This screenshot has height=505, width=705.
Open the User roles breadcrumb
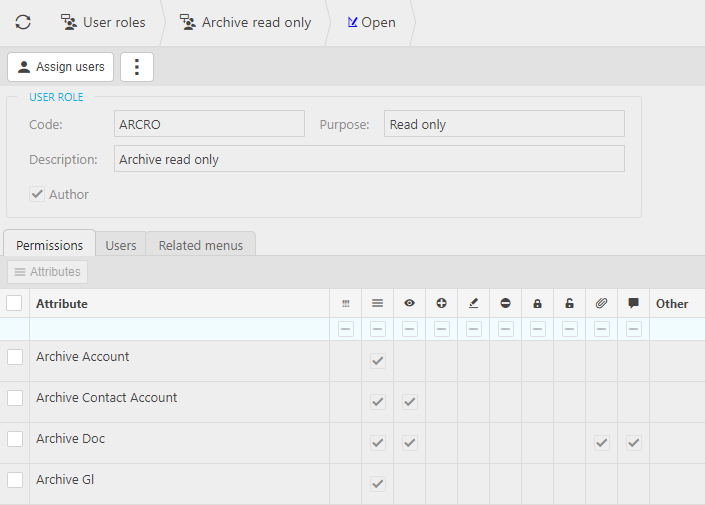(x=103, y=22)
